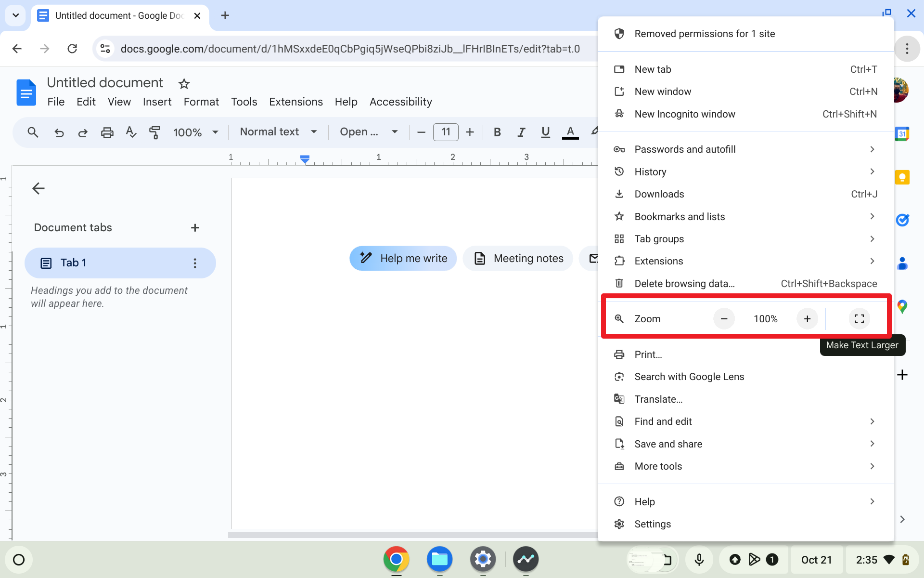Click the Redo last action icon

point(82,132)
